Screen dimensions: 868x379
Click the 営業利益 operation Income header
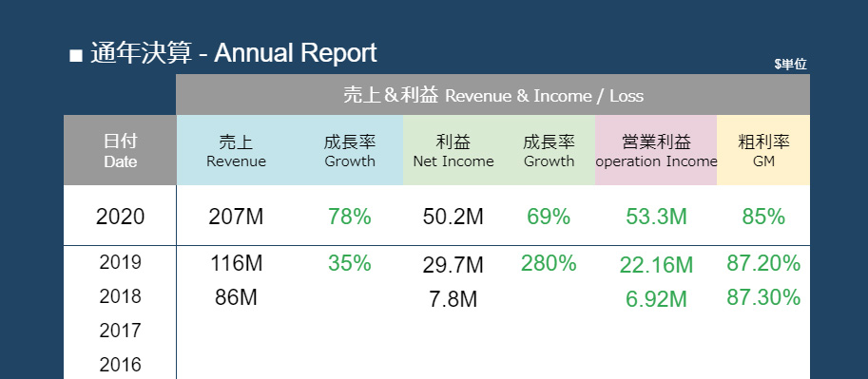coord(657,150)
